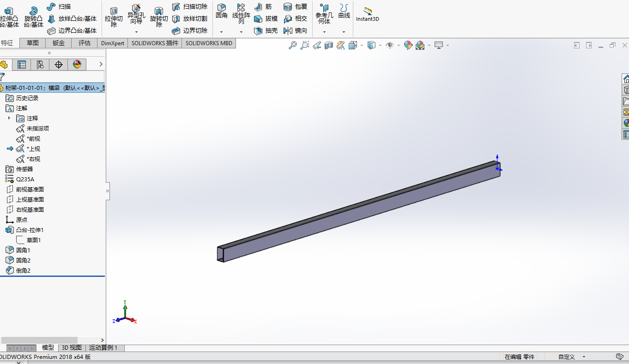Toggle Instant3D mode
The image size is (629, 364).
coord(368,14)
